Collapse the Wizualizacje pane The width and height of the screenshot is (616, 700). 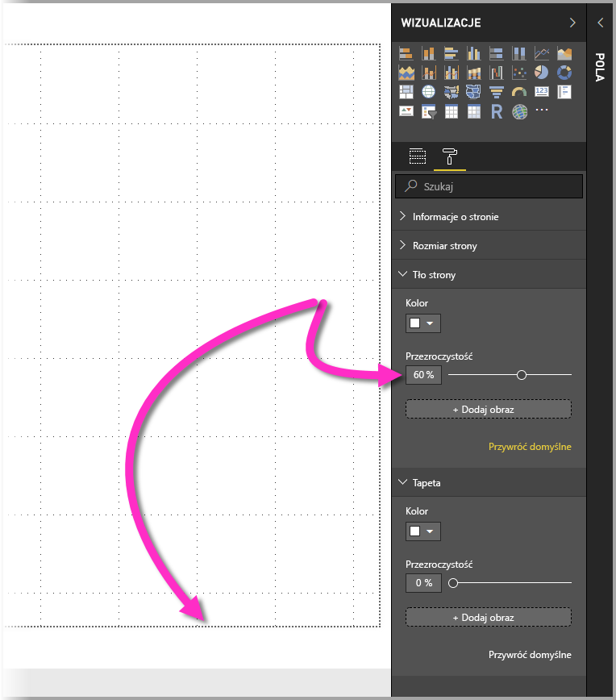pyautogui.click(x=572, y=23)
